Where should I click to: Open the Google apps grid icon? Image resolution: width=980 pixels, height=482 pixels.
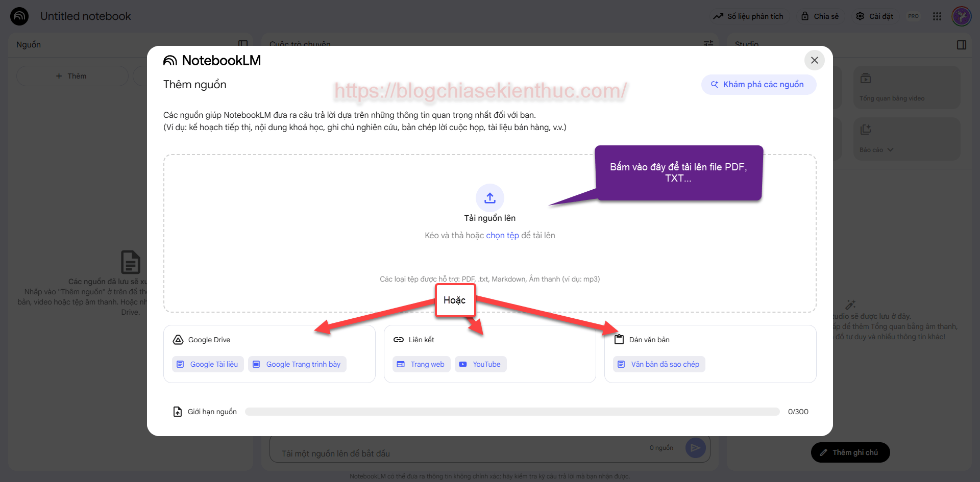tap(937, 16)
